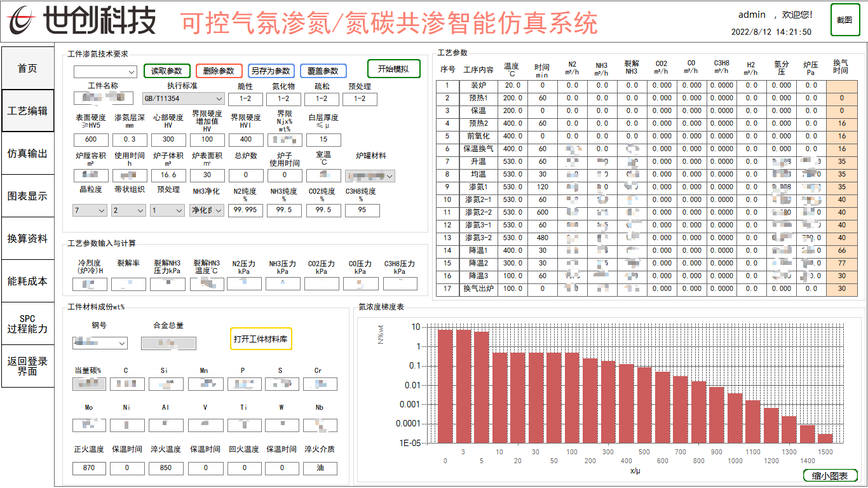Open the 仿真输出 page

point(27,152)
